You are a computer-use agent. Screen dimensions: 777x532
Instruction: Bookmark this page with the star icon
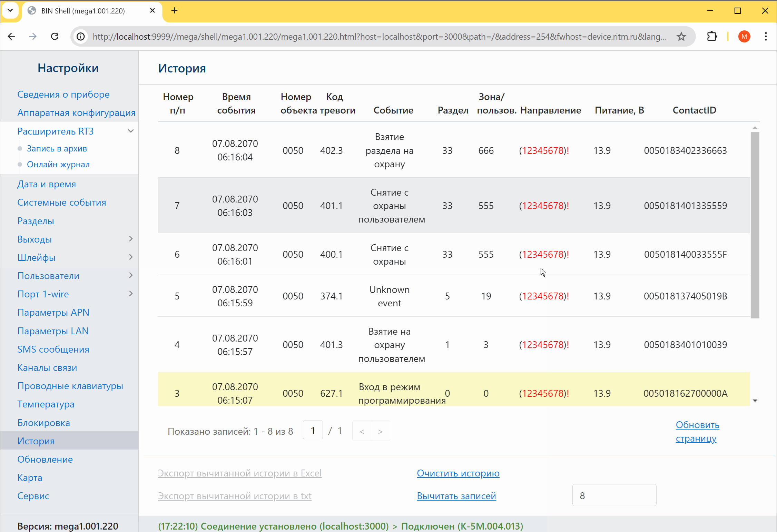pos(681,37)
